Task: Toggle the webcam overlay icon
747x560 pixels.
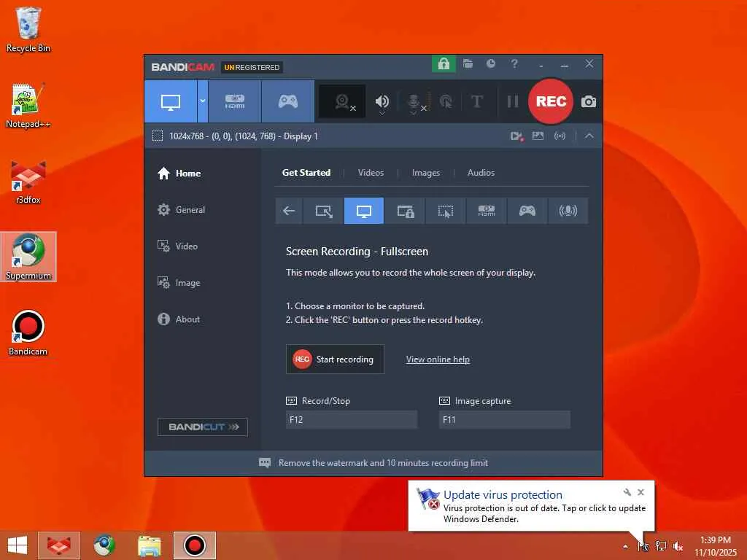Action: pyautogui.click(x=342, y=101)
